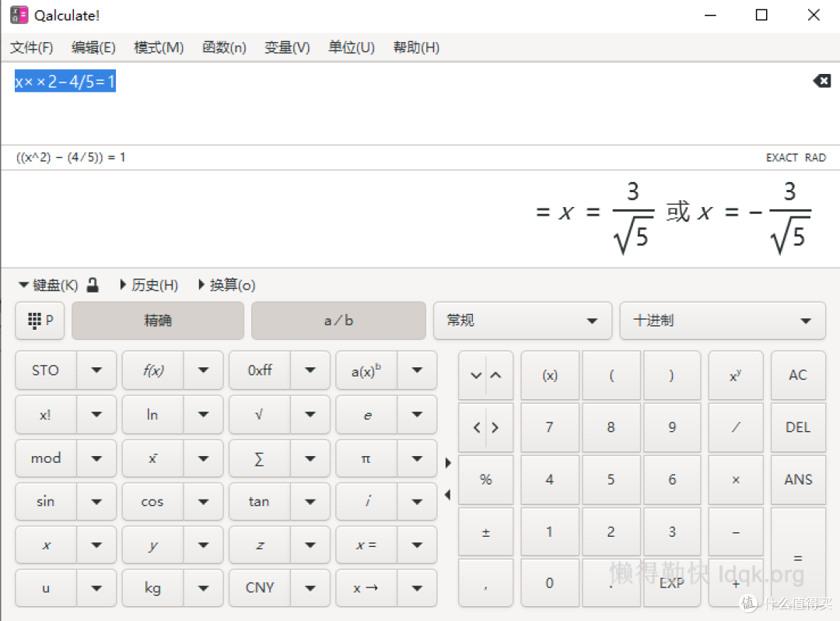Expand the 换算(o) conversion section
The width and height of the screenshot is (840, 621).
click(x=226, y=285)
